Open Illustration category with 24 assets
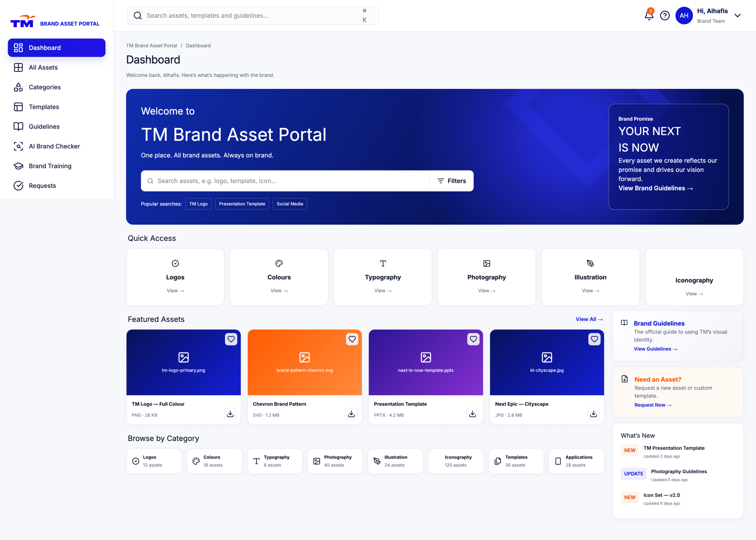The height and width of the screenshot is (540, 756). tap(395, 461)
